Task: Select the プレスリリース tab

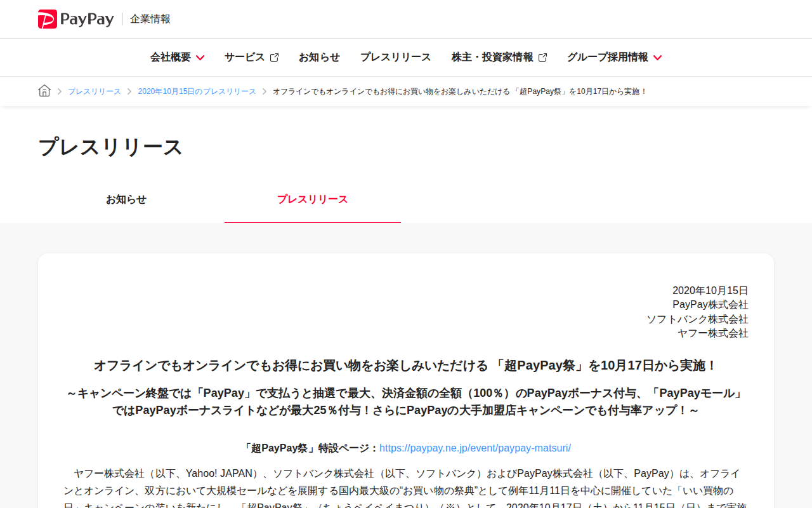Action: (x=313, y=199)
